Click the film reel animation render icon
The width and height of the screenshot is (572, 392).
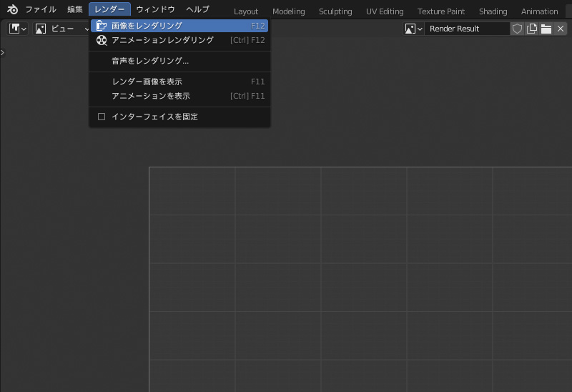[102, 40]
